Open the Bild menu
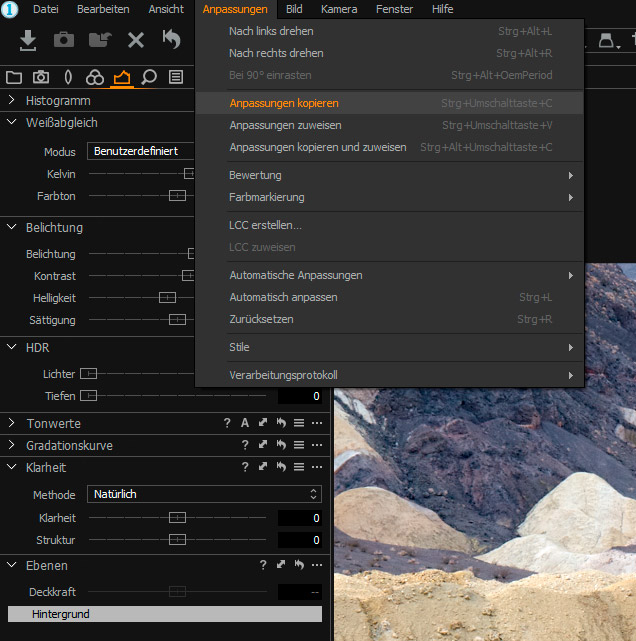 click(x=294, y=9)
